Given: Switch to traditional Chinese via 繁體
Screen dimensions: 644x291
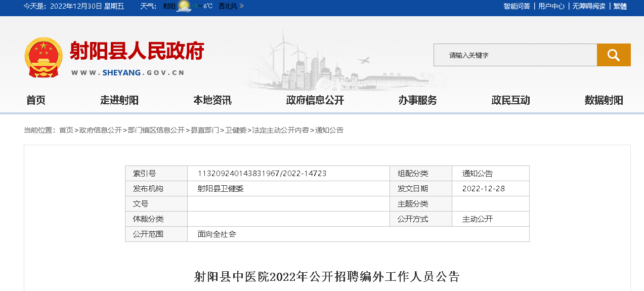Looking at the screenshot, I should (620, 6).
